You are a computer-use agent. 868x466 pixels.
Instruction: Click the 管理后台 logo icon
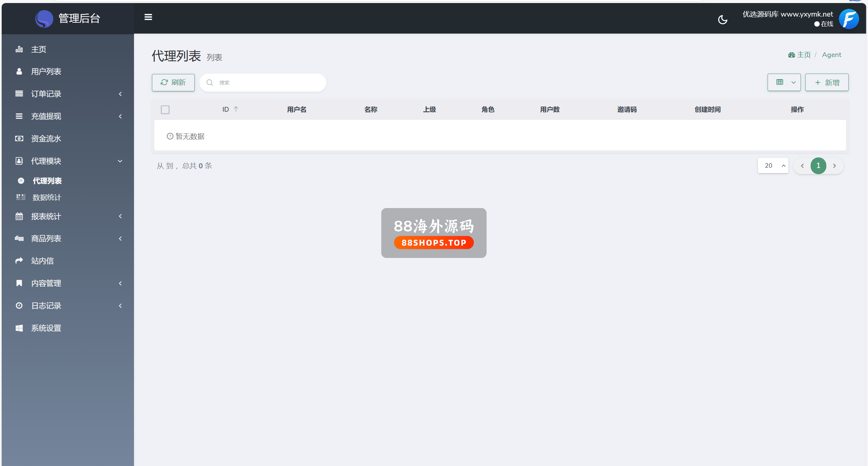(44, 18)
